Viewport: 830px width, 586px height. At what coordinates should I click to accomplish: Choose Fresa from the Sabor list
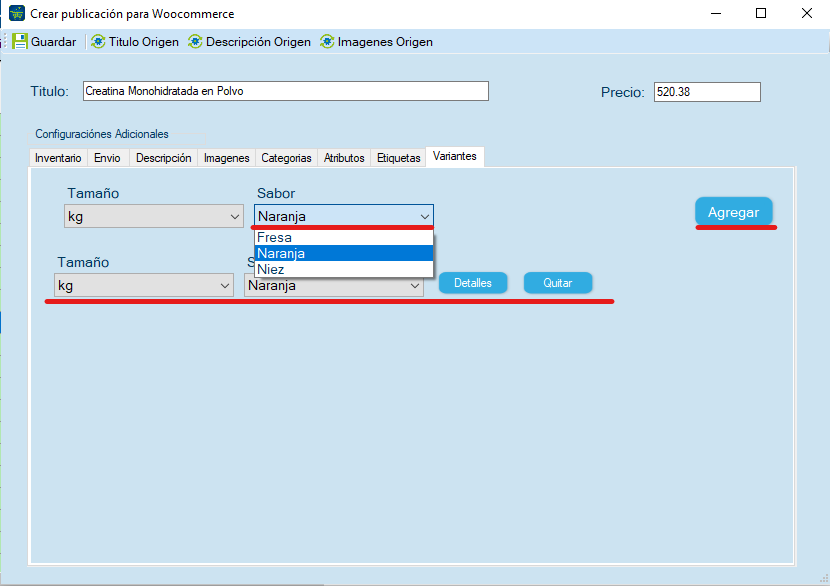tap(344, 238)
